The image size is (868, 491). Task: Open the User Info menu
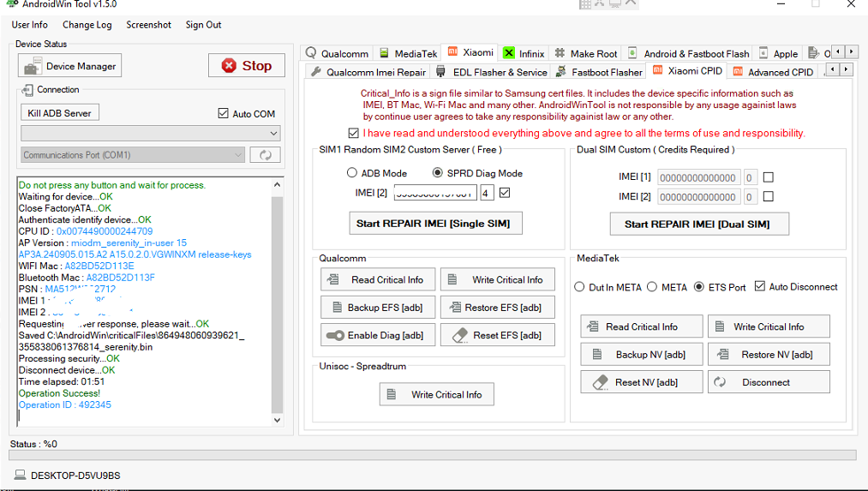29,25
